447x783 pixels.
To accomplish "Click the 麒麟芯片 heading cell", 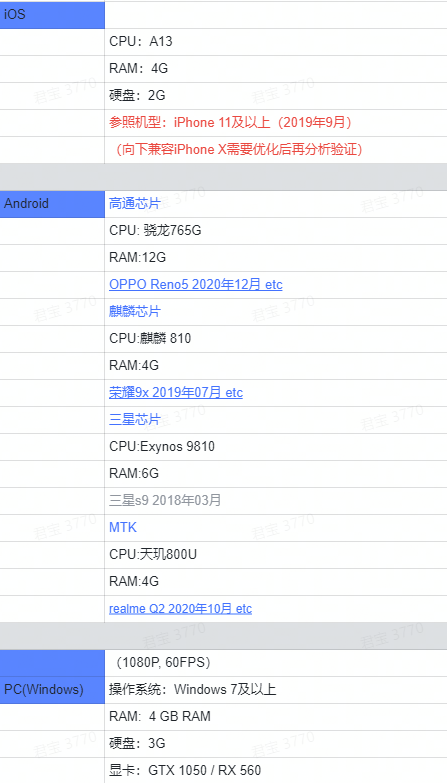I will pyautogui.click(x=276, y=312).
